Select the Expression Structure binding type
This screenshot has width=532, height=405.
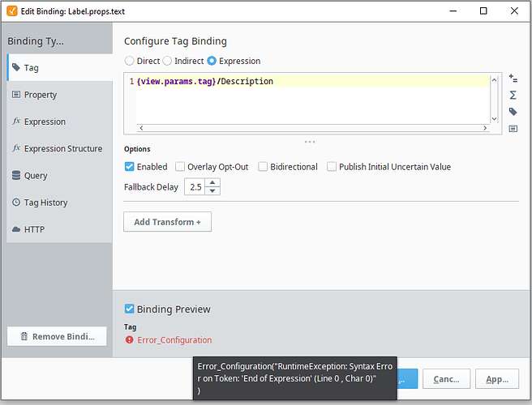coord(60,148)
